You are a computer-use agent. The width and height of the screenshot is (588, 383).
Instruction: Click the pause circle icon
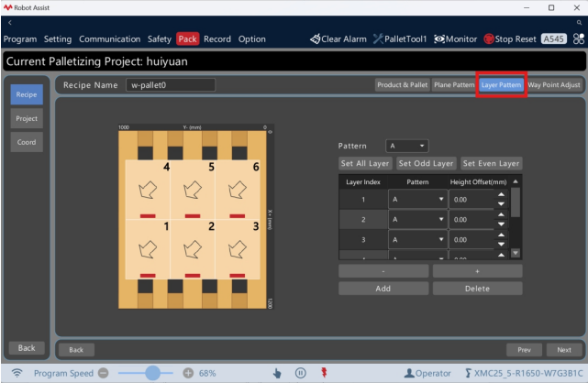click(300, 373)
